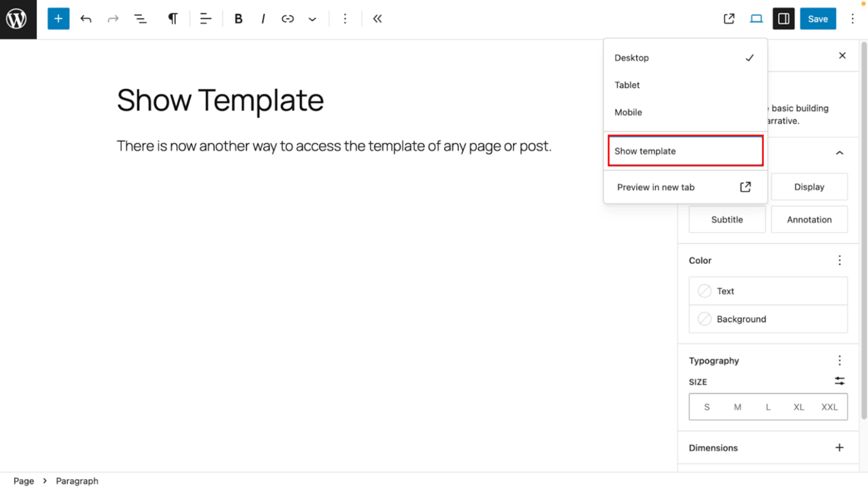Image resolution: width=868 pixels, height=488 pixels.
Task: Click the Undo arrow
Action: [86, 18]
